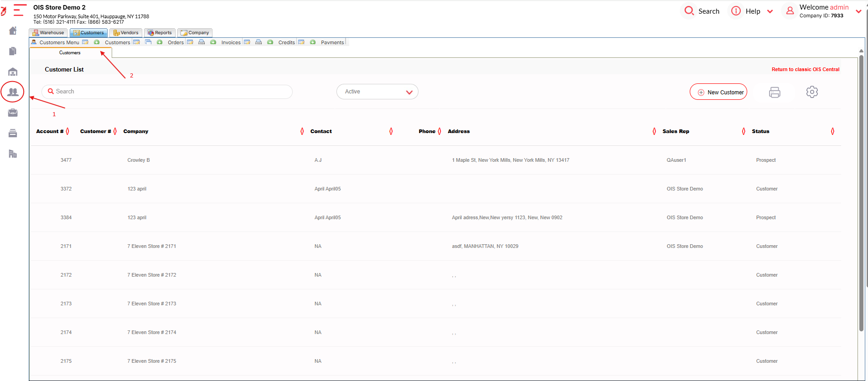868x381 pixels.
Task: Sort by Customer # using its diamond icon
Action: pyautogui.click(x=115, y=131)
